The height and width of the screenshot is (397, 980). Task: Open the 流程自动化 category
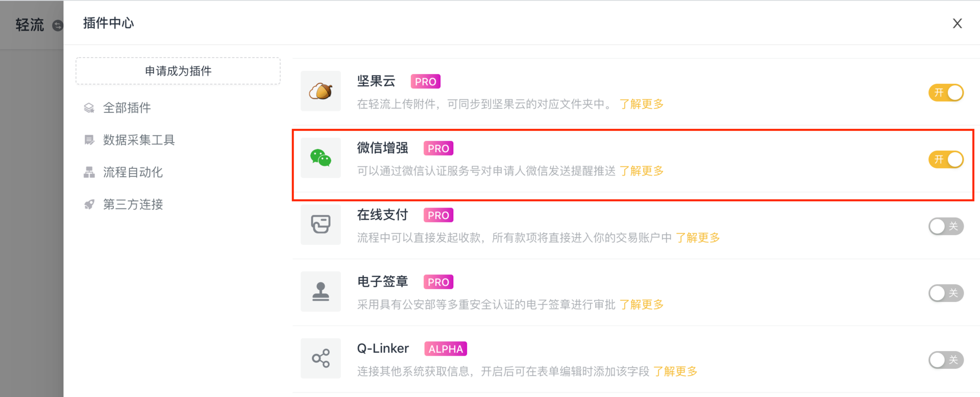[x=133, y=172]
